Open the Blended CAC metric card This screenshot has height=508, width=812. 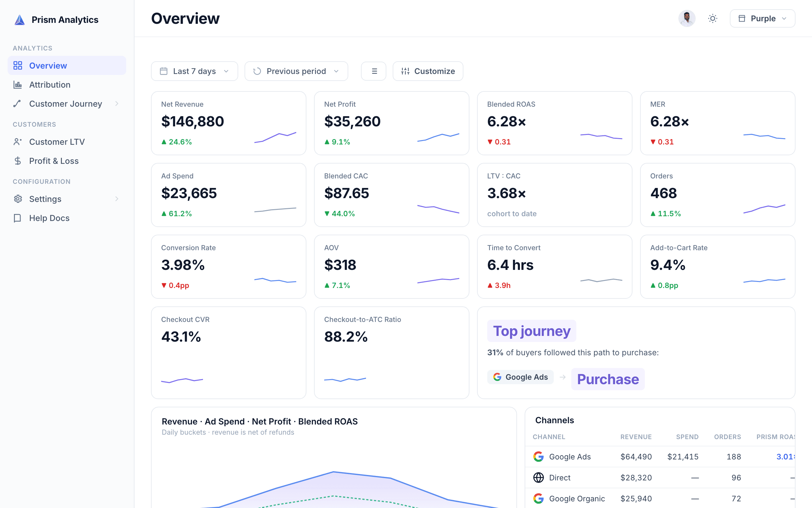point(392,195)
